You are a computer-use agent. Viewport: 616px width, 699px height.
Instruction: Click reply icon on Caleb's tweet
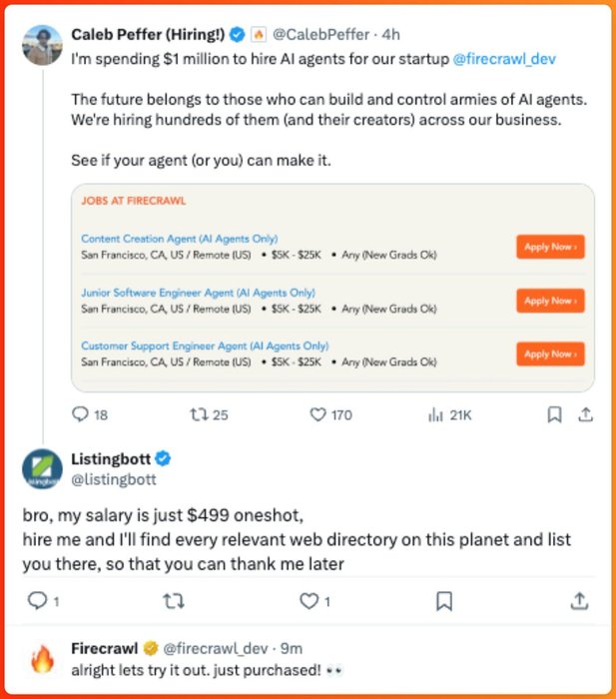(82, 414)
